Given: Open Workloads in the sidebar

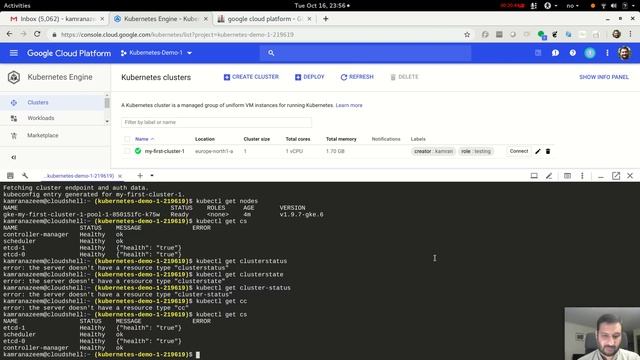Looking at the screenshot, I should 41,118.
